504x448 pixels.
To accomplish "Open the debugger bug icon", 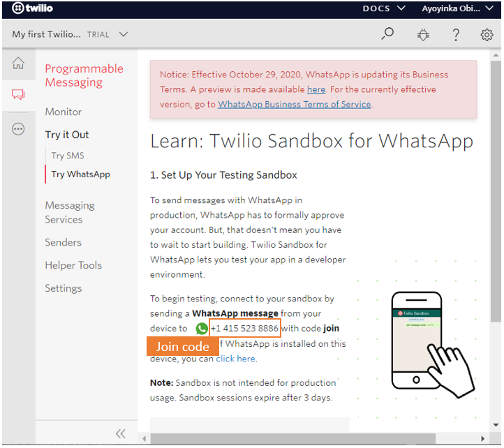I will pos(423,34).
